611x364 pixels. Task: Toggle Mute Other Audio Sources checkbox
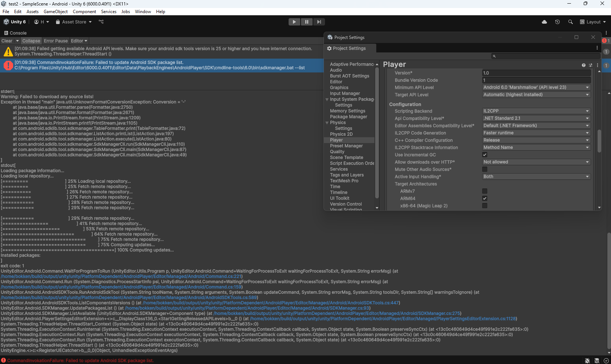[x=485, y=169]
